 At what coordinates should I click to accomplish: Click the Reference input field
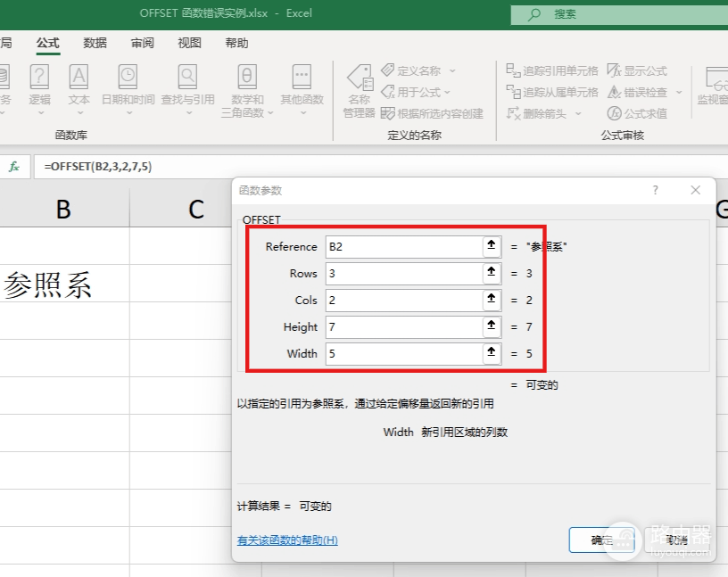404,246
